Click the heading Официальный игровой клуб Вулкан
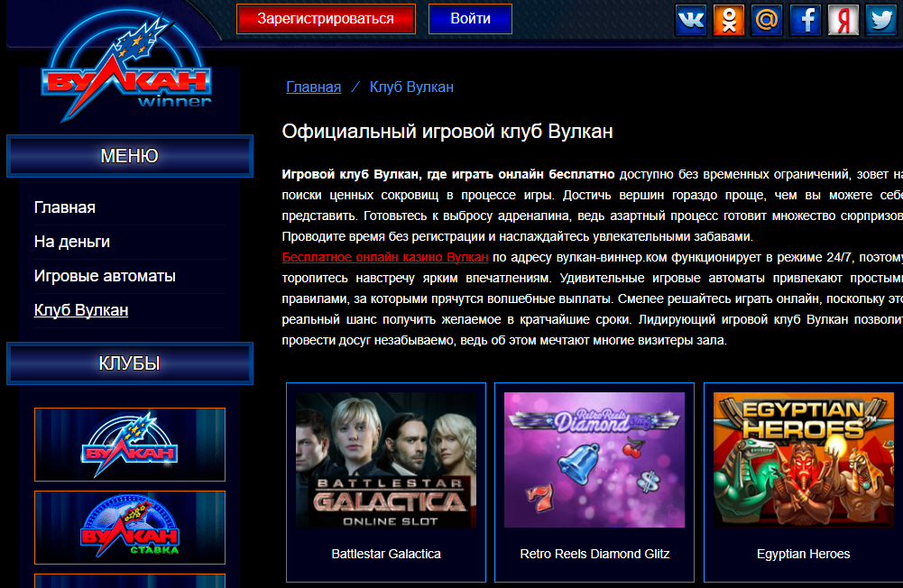 447,132
